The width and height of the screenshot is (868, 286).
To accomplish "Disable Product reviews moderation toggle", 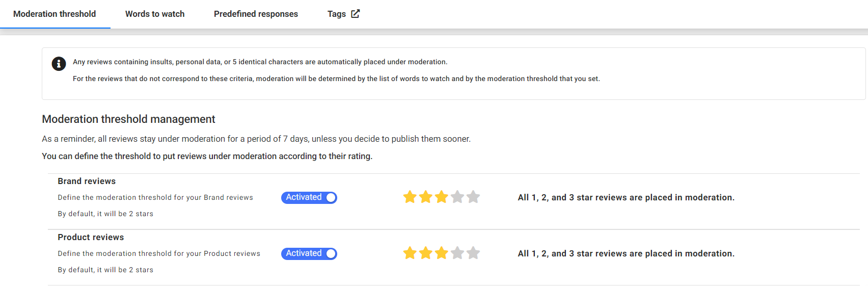I will [309, 254].
